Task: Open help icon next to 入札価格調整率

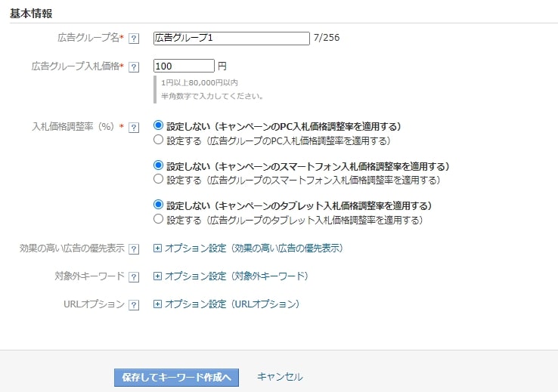Action: click(133, 128)
